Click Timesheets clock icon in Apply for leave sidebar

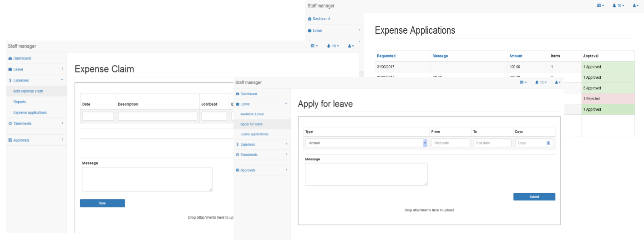237,155
